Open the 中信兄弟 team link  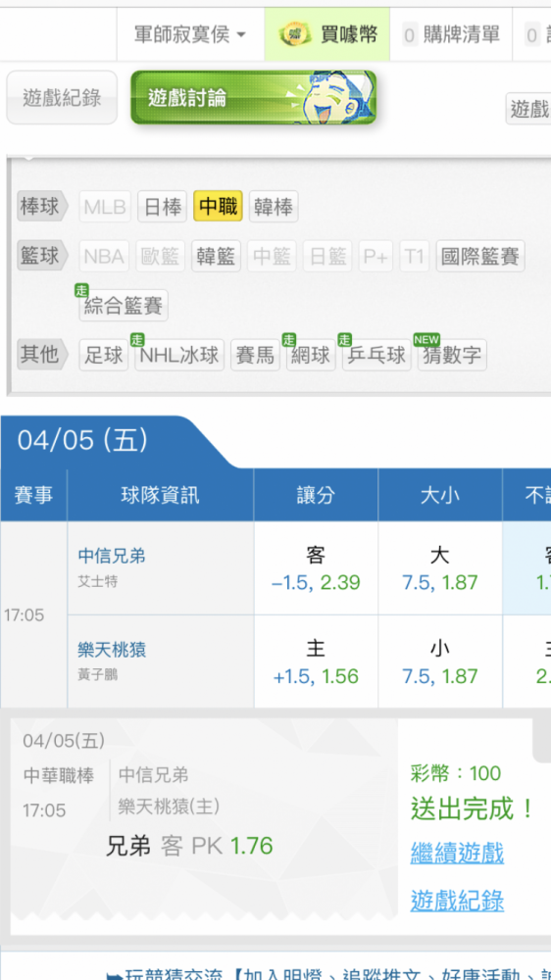coord(112,555)
